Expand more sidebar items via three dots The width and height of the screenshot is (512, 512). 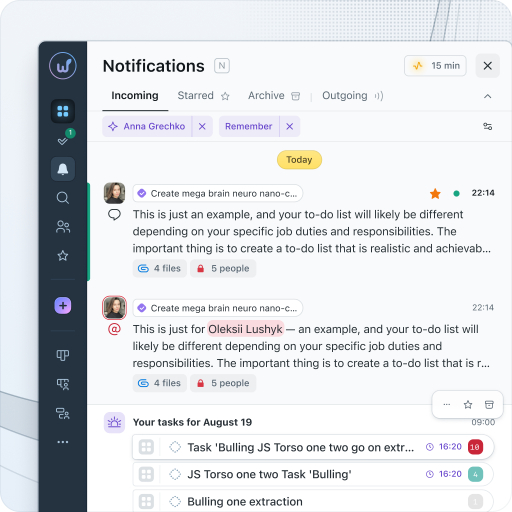63,442
